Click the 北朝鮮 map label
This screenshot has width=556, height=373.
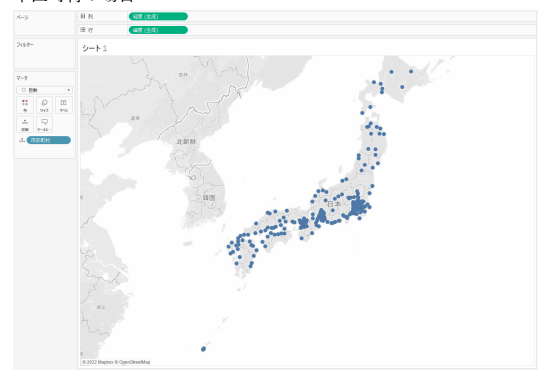coord(186,141)
